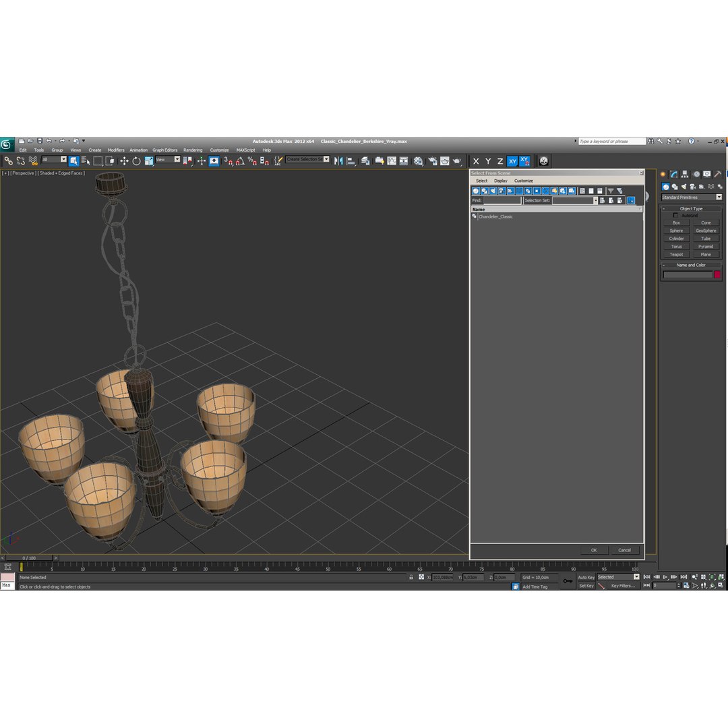Select the Lights category icon in Create panel
This screenshot has height=728, width=728.
click(684, 187)
